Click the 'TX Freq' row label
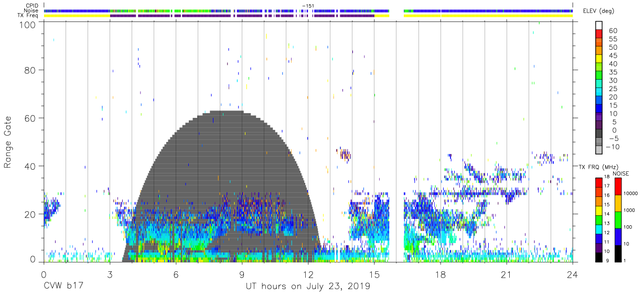644x297 pixels. pos(29,16)
